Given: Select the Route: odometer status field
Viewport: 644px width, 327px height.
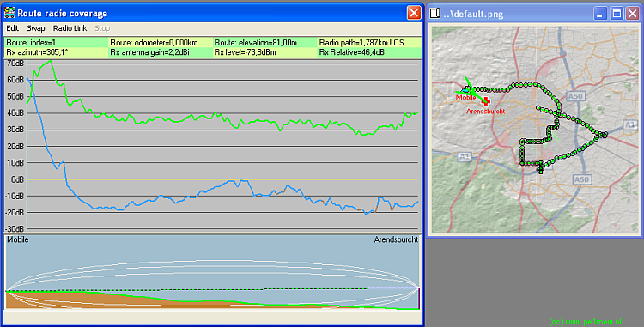Looking at the screenshot, I should pyautogui.click(x=161, y=43).
